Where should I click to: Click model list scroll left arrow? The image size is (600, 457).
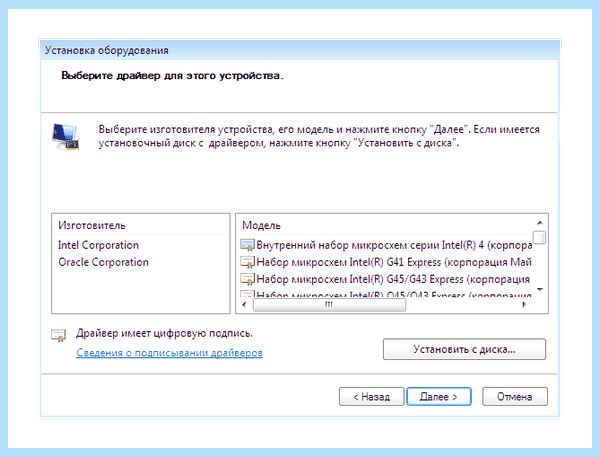pyautogui.click(x=245, y=305)
